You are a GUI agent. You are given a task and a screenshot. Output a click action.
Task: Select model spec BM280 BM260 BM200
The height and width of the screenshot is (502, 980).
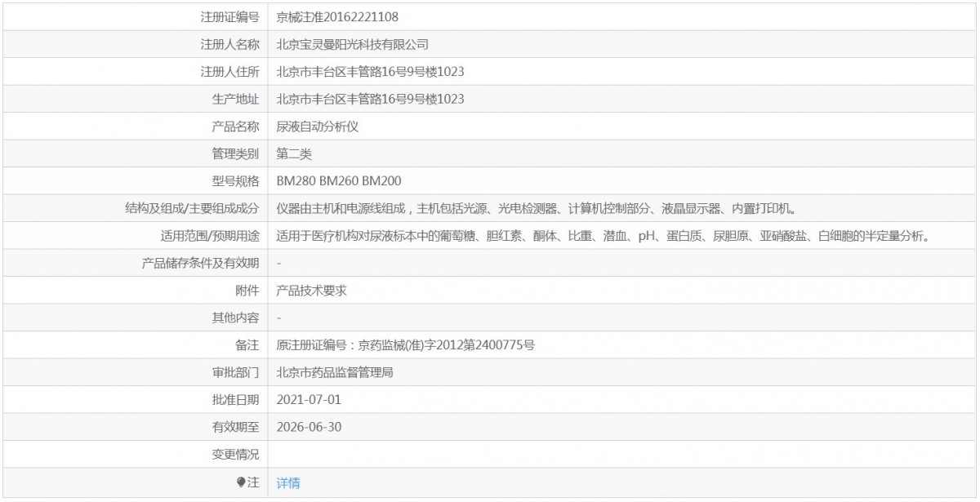339,181
